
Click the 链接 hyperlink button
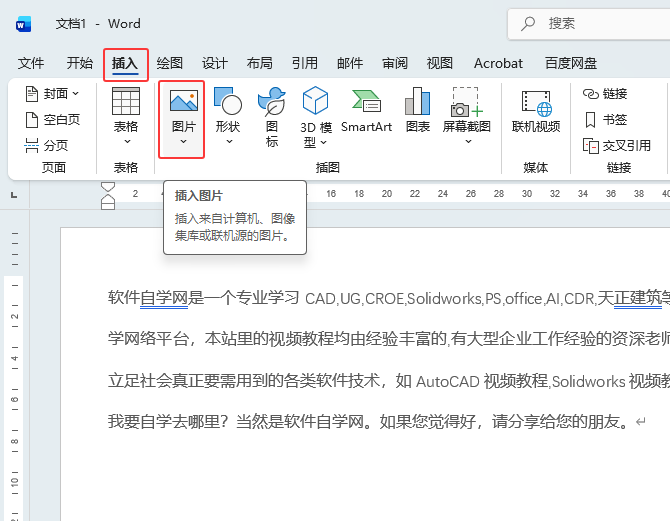click(605, 94)
